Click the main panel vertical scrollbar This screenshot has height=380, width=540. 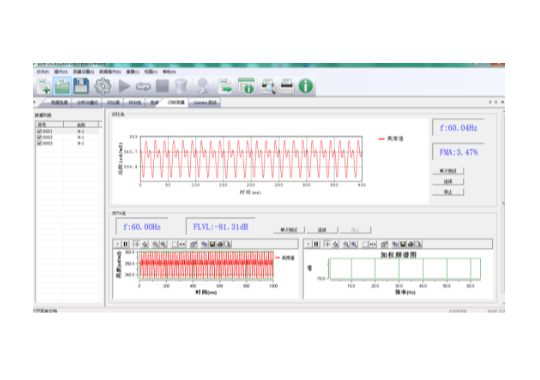click(x=503, y=207)
